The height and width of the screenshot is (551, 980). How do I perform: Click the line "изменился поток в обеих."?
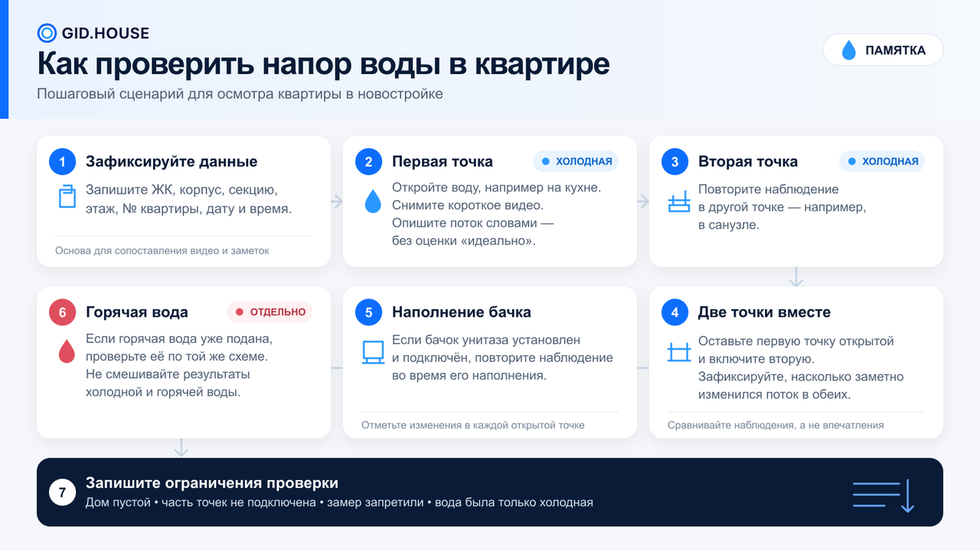point(775,395)
